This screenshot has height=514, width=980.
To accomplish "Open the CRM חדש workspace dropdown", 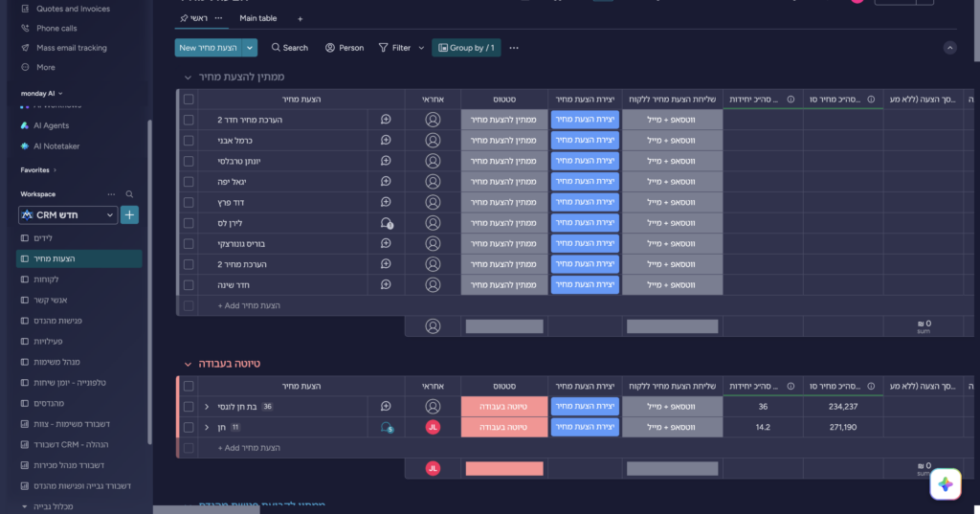I will click(68, 214).
